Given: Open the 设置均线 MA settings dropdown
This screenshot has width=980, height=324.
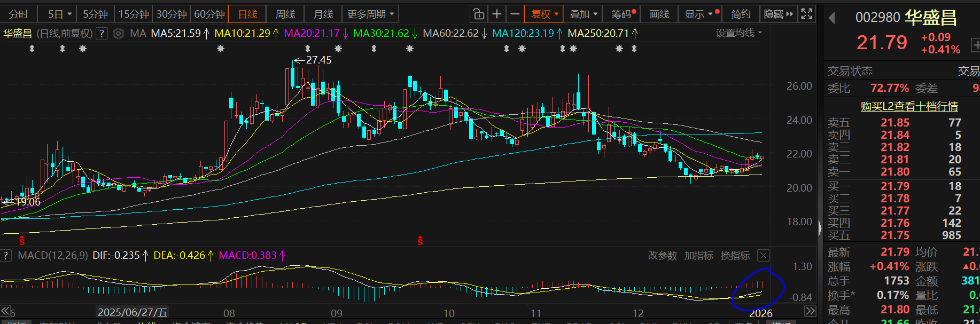Looking at the screenshot, I should 739,33.
